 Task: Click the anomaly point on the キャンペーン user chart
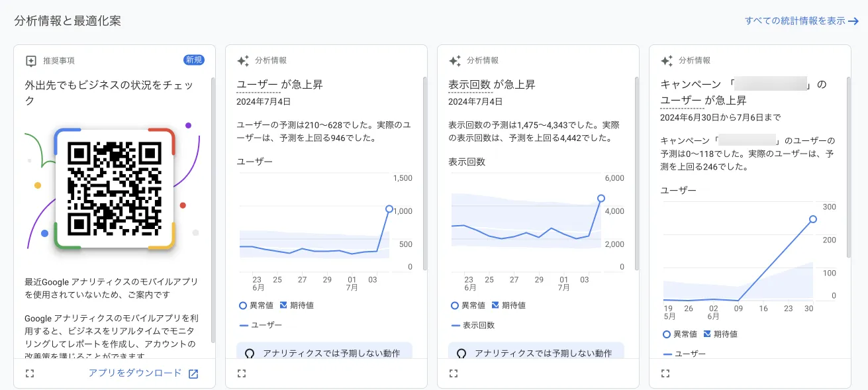click(812, 219)
